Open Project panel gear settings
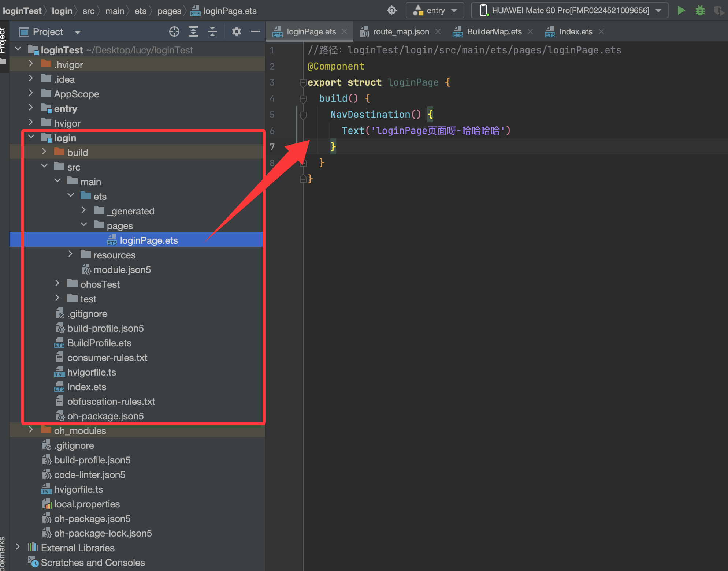This screenshot has width=728, height=571. pyautogui.click(x=237, y=32)
